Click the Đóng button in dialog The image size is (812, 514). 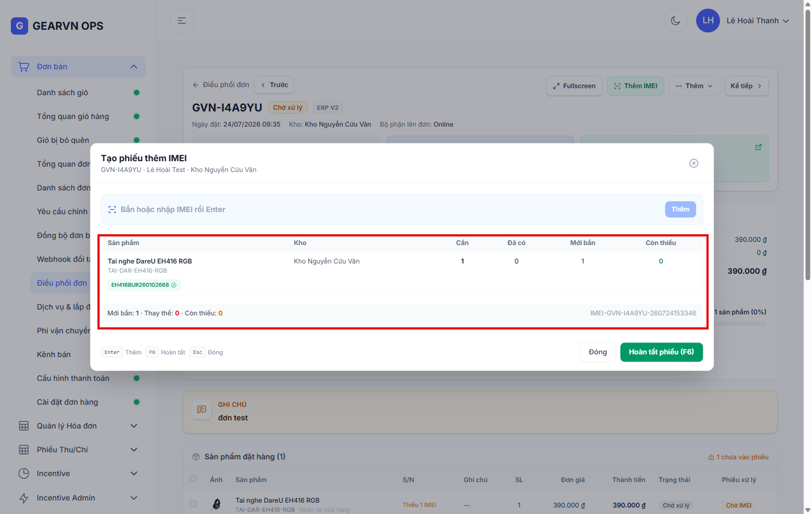pos(598,352)
